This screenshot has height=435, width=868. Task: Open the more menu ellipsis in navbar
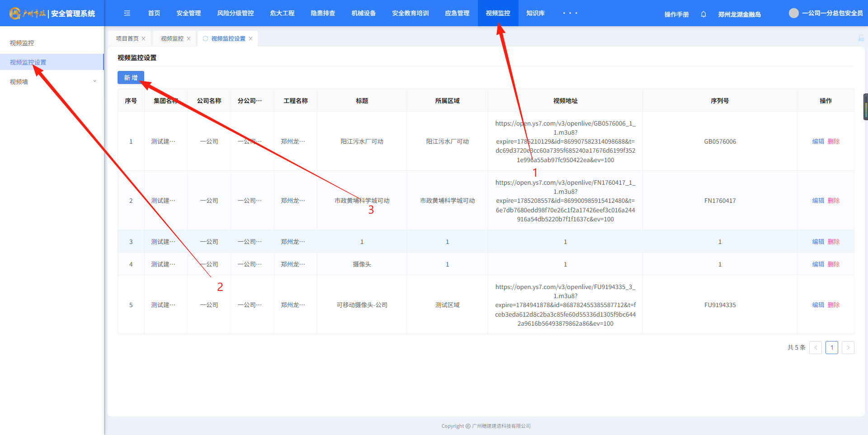click(570, 14)
